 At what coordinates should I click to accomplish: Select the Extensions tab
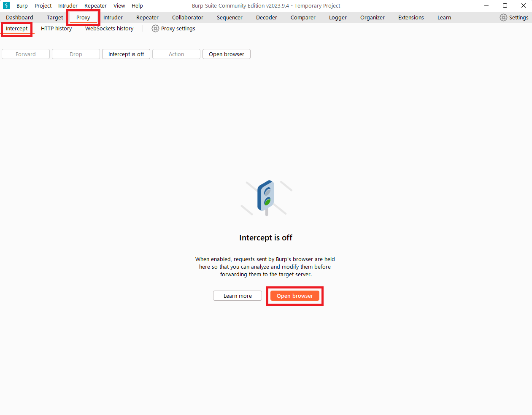[410, 17]
